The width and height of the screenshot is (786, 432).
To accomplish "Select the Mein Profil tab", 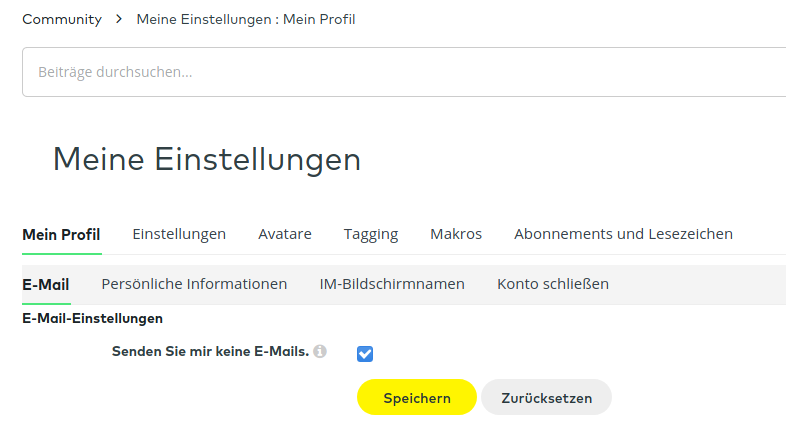I will tap(61, 234).
